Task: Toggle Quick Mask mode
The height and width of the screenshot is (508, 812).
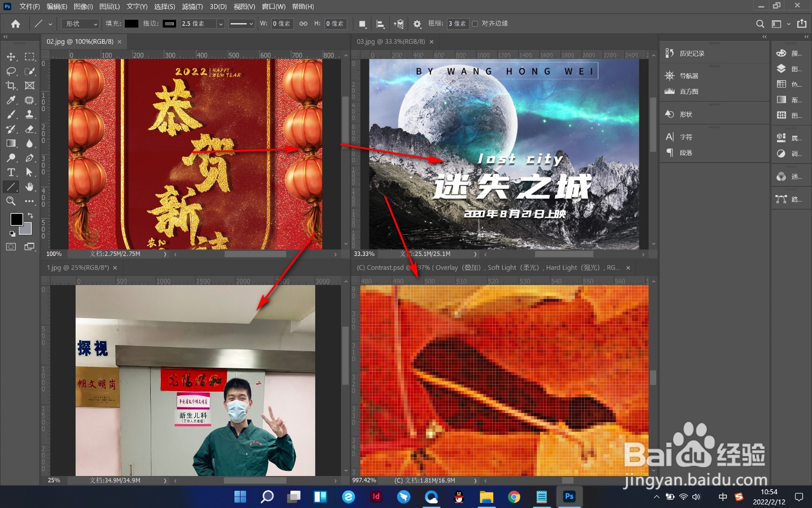Action: coord(11,247)
